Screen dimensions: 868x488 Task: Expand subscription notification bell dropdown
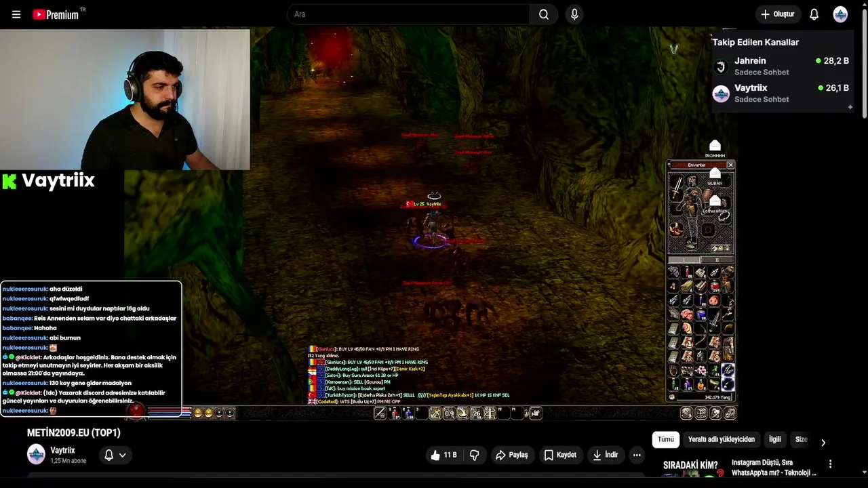(x=115, y=455)
